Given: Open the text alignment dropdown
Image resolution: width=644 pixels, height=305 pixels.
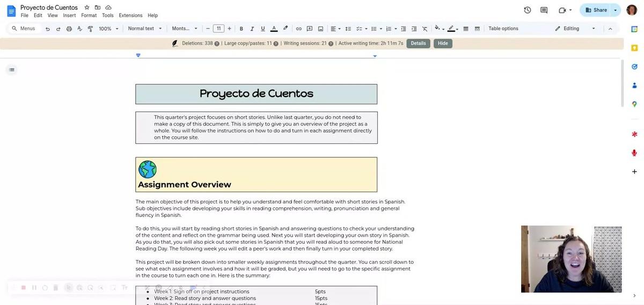Looking at the screenshot, I should (335, 29).
